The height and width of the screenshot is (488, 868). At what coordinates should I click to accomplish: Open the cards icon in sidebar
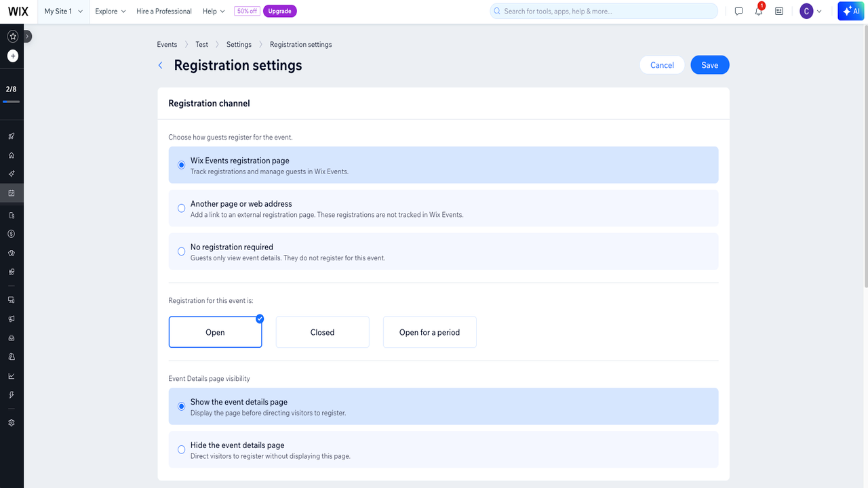12,253
